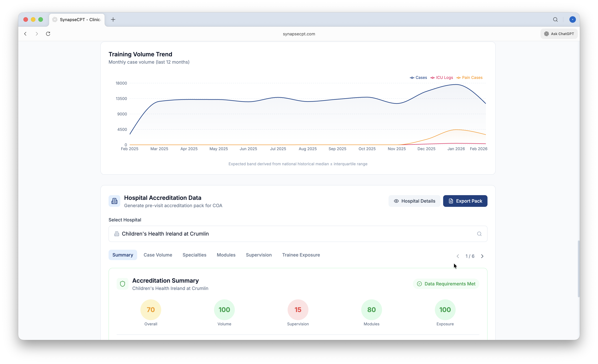
Task: Toggle the Cases series in chart legend
Action: 418,78
